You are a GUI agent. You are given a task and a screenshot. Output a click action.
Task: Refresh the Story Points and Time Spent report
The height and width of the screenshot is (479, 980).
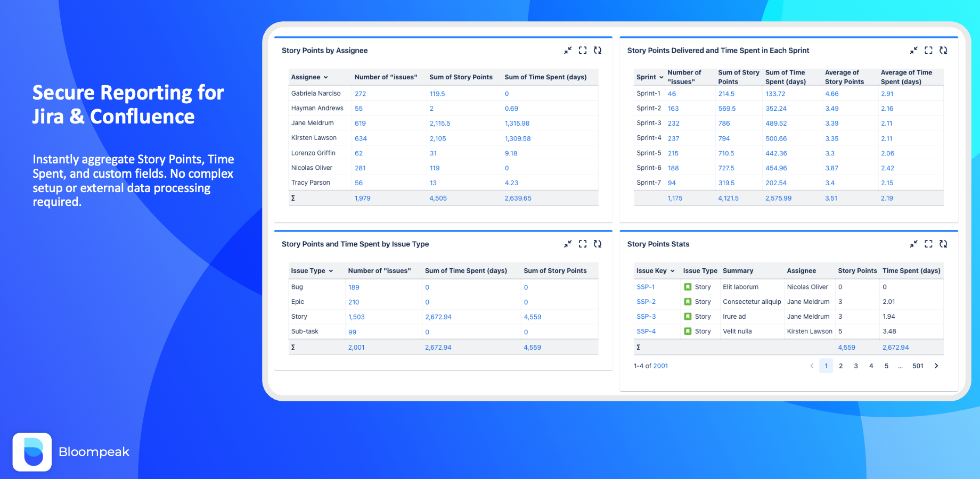[598, 244]
